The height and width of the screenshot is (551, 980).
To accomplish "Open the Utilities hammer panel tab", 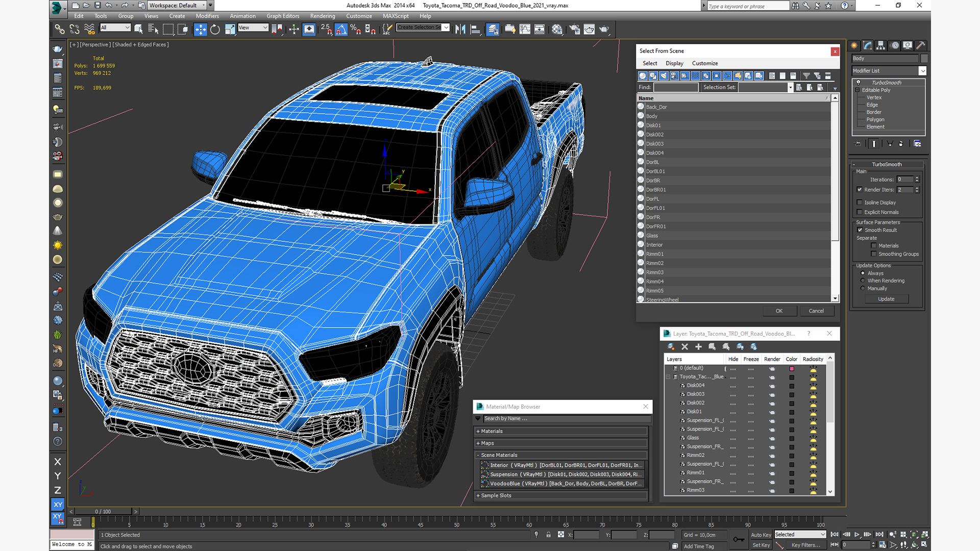I will click(x=921, y=45).
